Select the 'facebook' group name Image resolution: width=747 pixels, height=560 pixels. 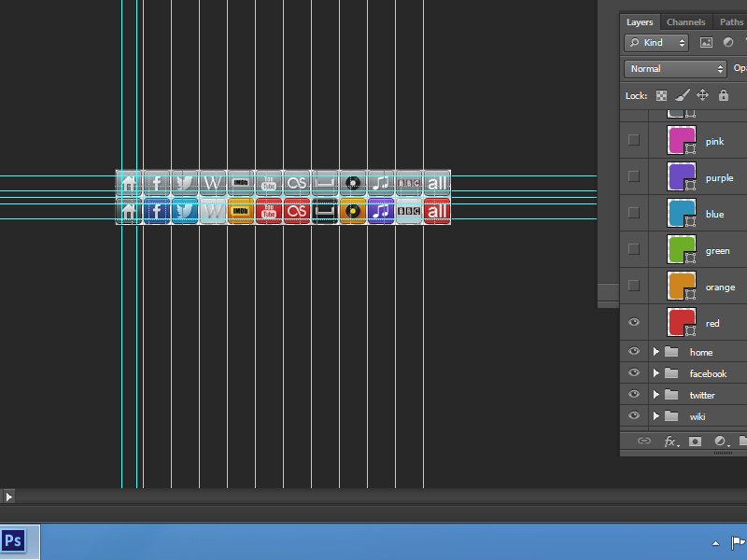pyautogui.click(x=708, y=374)
